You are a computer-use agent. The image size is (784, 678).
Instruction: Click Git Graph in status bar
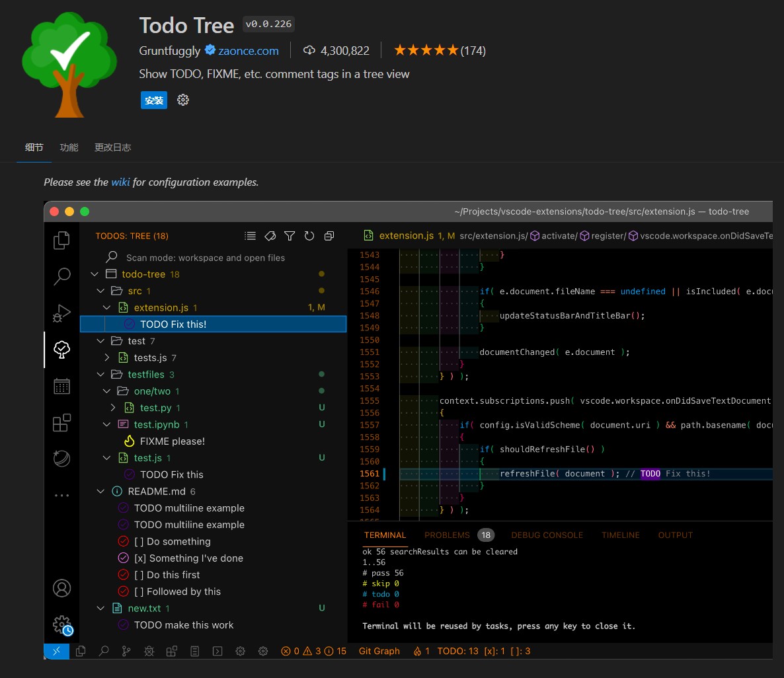pos(379,651)
